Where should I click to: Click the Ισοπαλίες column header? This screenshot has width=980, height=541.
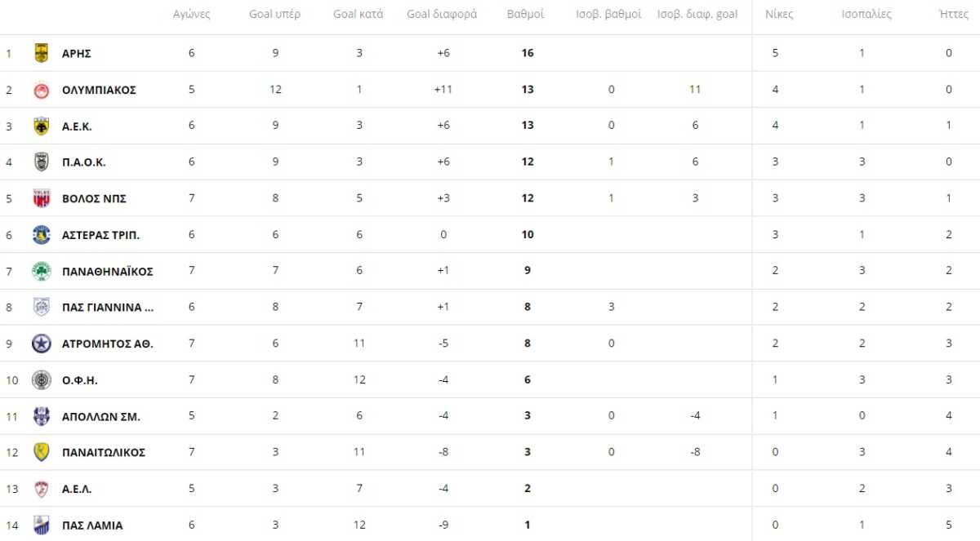pos(866,15)
